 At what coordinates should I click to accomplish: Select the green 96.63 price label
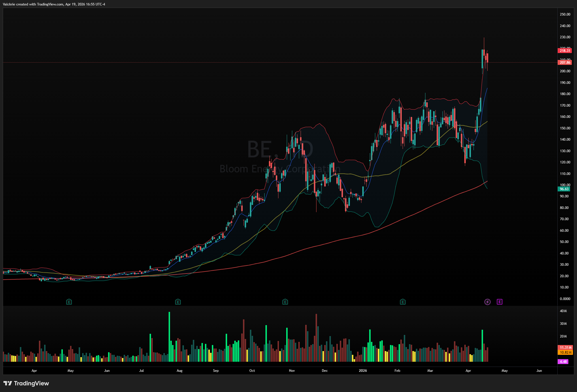pyautogui.click(x=564, y=189)
